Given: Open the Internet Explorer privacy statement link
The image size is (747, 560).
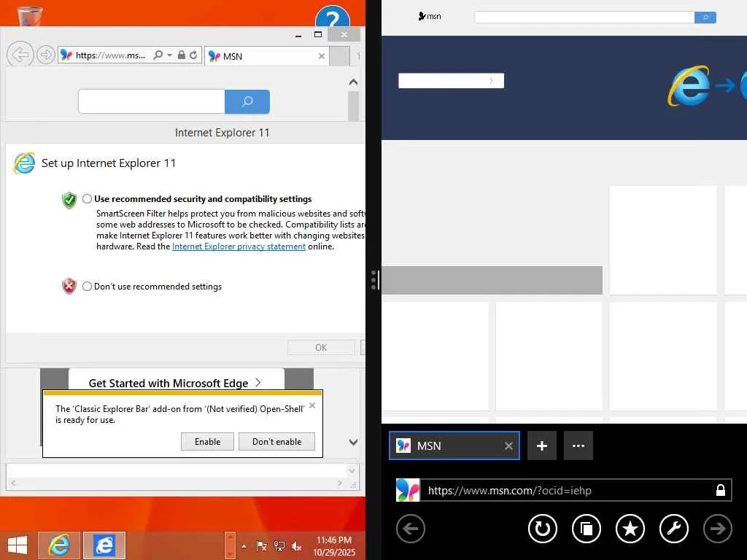Looking at the screenshot, I should 239,246.
